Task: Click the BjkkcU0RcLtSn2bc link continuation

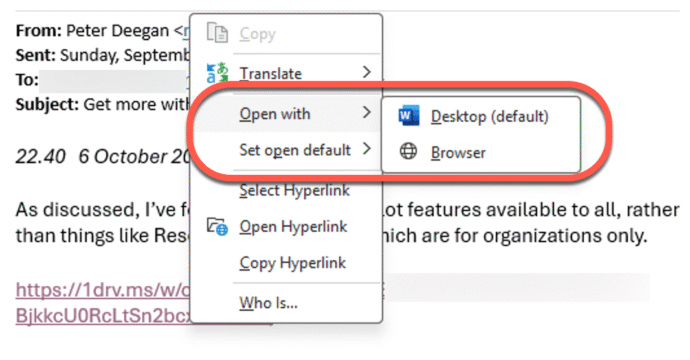Action: pos(103,316)
